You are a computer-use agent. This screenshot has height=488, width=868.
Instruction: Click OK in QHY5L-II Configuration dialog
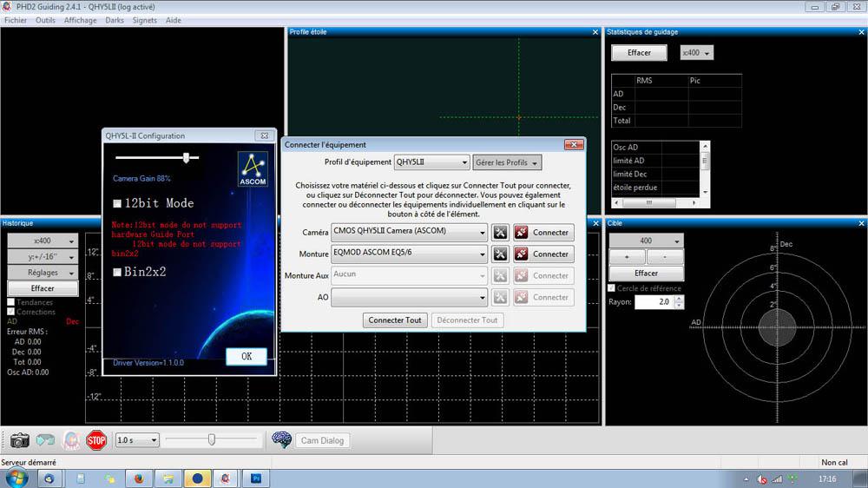(247, 356)
